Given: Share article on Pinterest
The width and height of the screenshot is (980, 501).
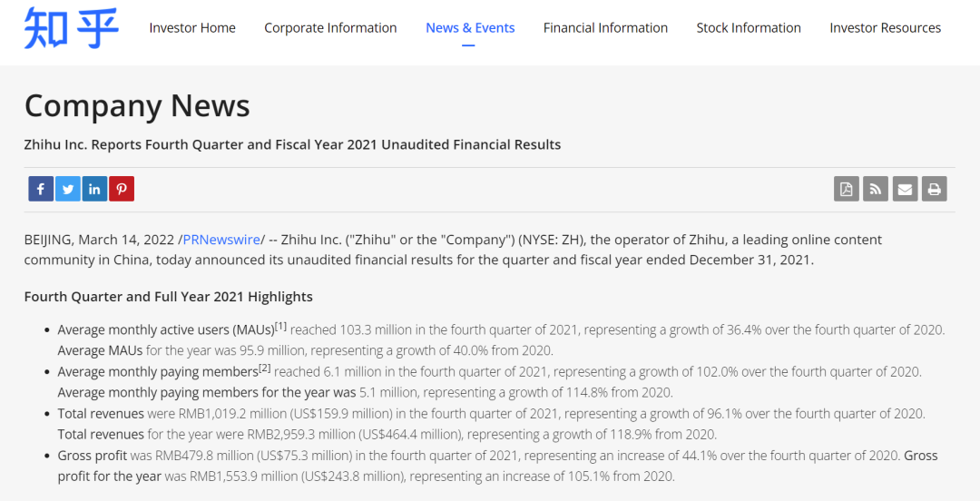Looking at the screenshot, I should coord(122,189).
